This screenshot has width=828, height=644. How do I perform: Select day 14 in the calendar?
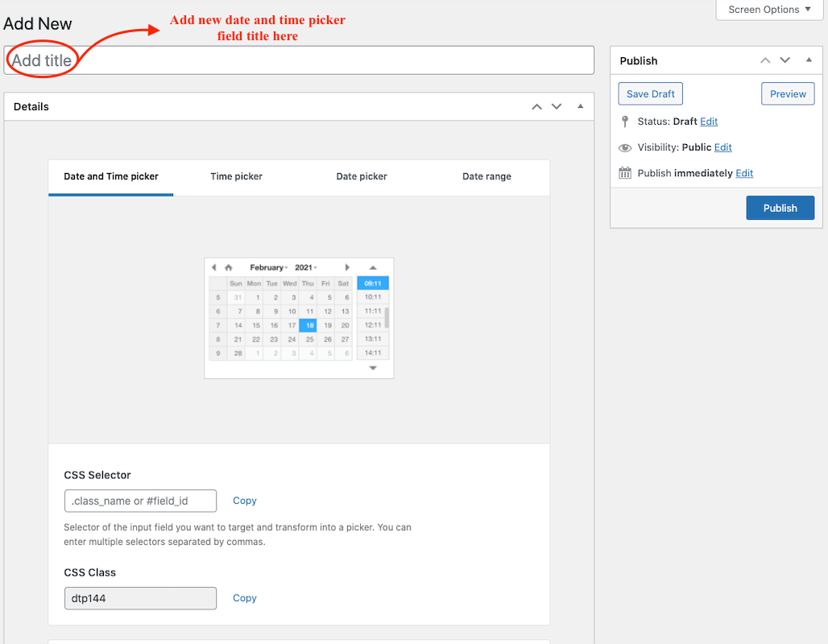(x=236, y=325)
